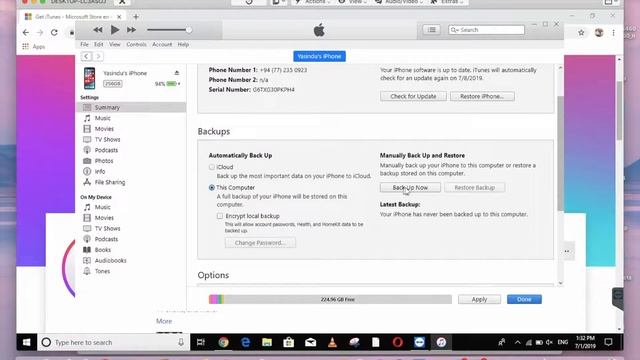Enable Encrypt local backup checkbox

(220, 216)
